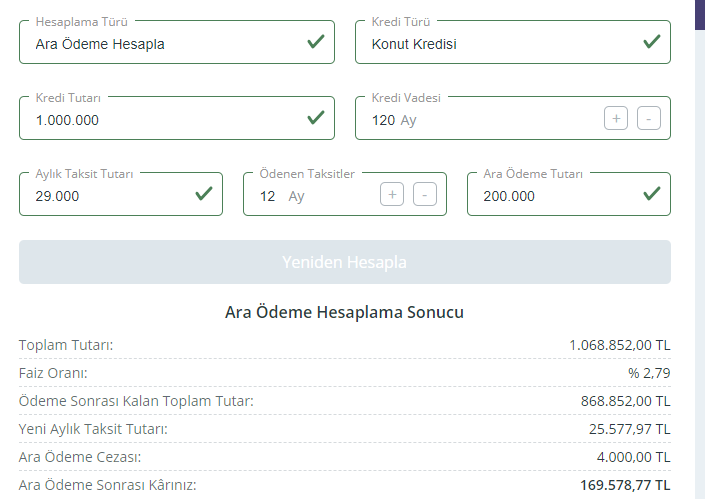Click the minus icon for Kredi Vadesi
The height and width of the screenshot is (499, 705).
click(x=648, y=119)
